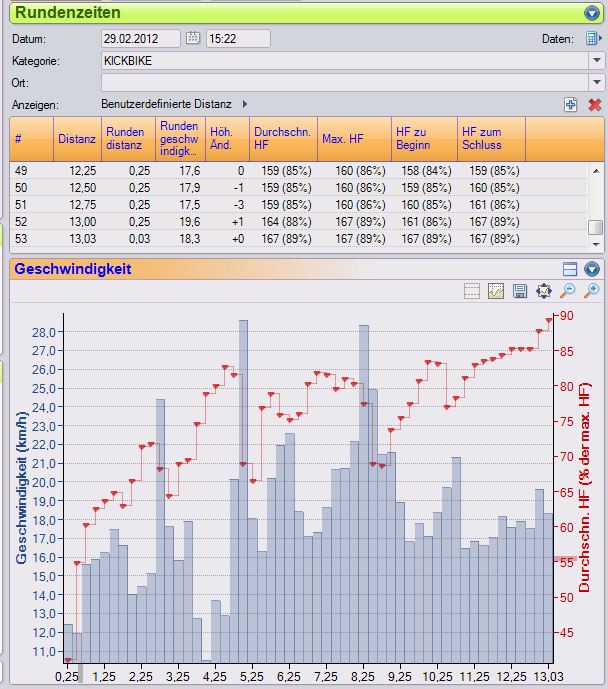This screenshot has height=689, width=608.
Task: Click the Daten calculator icon
Action: [593, 39]
